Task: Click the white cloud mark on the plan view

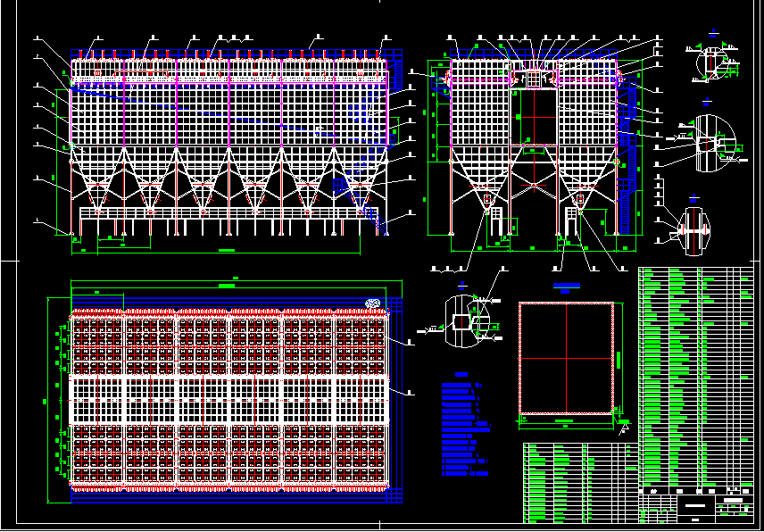Action: click(x=373, y=303)
